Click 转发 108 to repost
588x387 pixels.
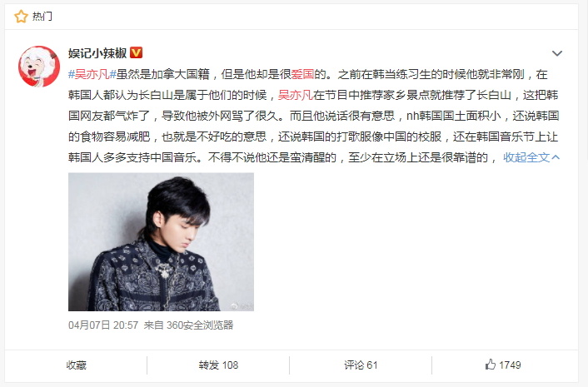(218, 365)
